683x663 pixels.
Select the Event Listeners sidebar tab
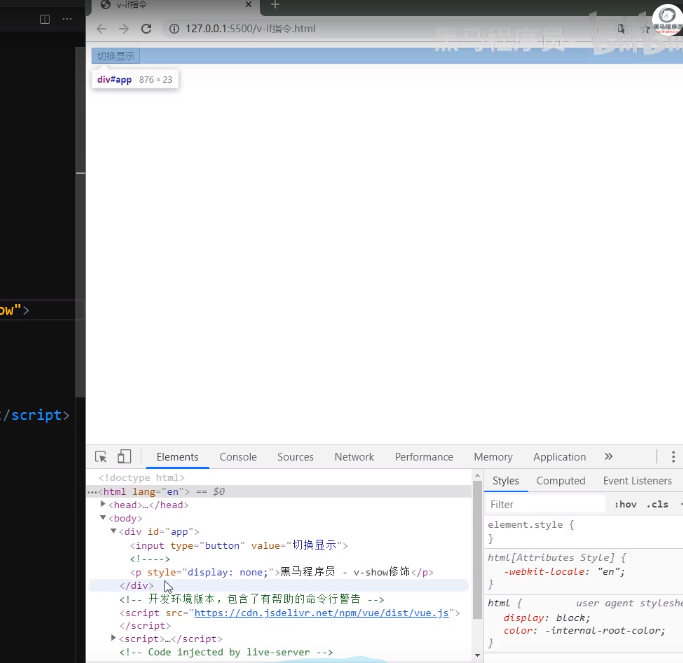coord(637,480)
